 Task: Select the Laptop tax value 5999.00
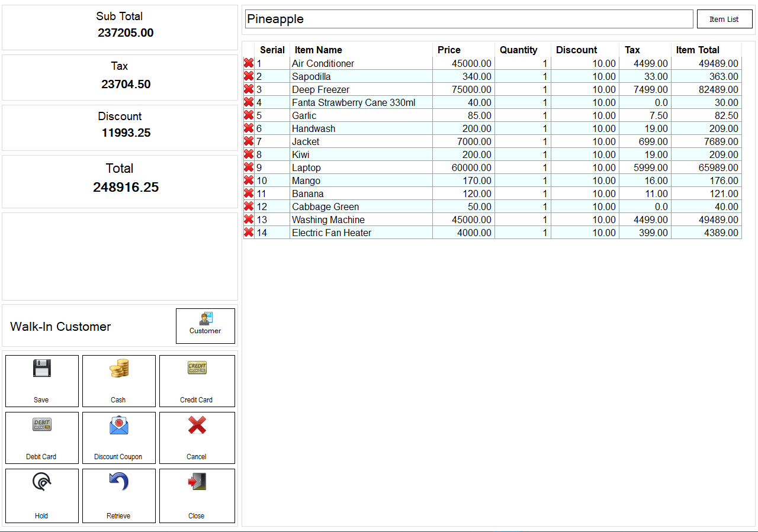645,167
